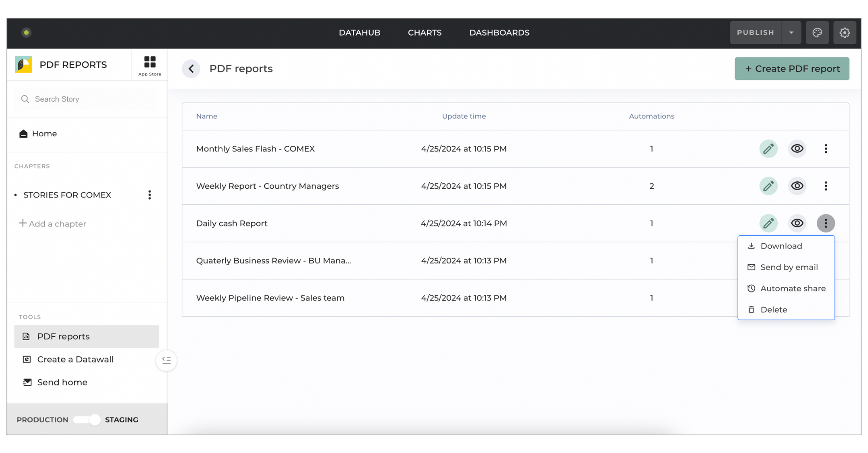868x453 pixels.
Task: Click the Send home tool
Action: [x=62, y=382]
